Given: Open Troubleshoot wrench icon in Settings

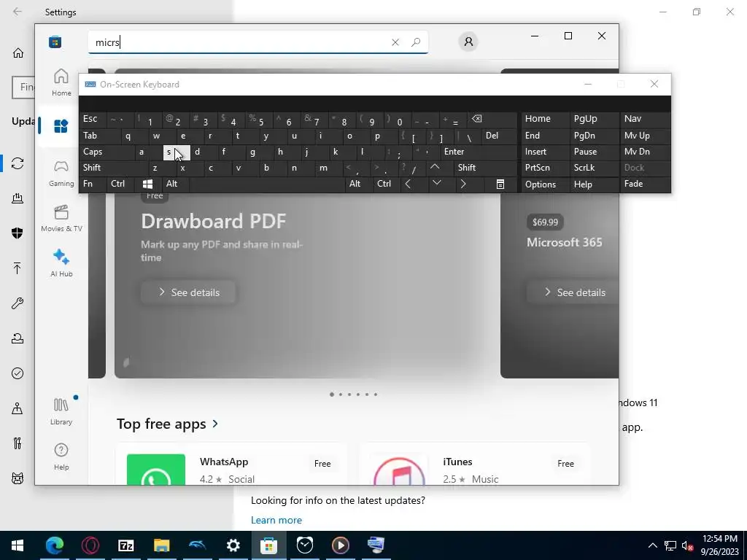Looking at the screenshot, I should pos(18,303).
